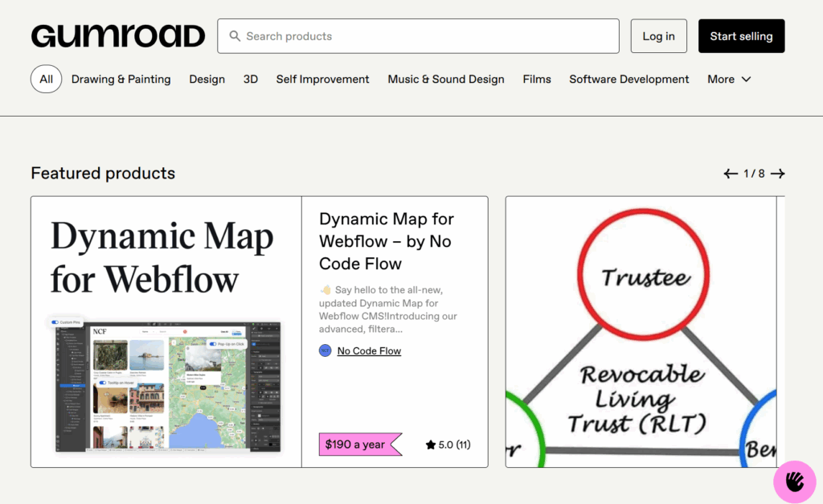The height and width of the screenshot is (504, 823).
Task: Click the search magnifier icon
Action: click(x=235, y=36)
